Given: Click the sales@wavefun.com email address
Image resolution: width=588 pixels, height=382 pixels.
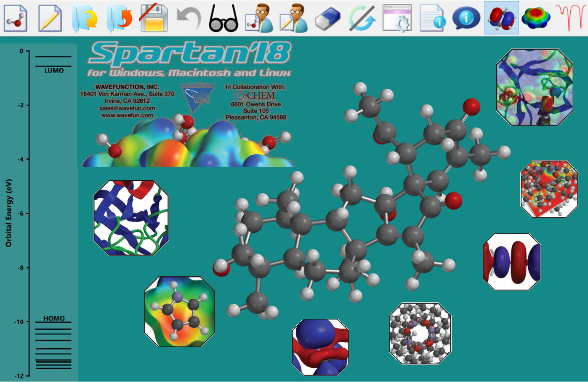Looking at the screenshot, I should pos(127,108).
